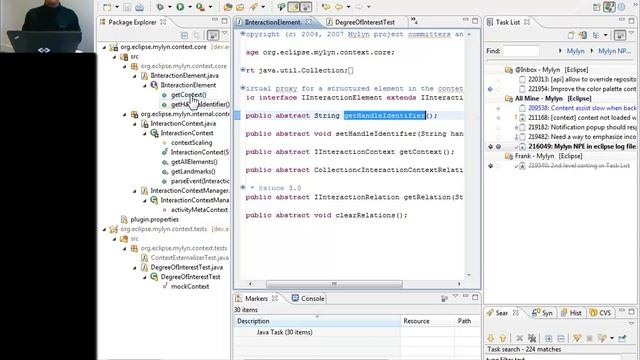Screen dimensions: 640x360
Task: Click the Last Edit Location icon
Action: [x=326, y=7]
